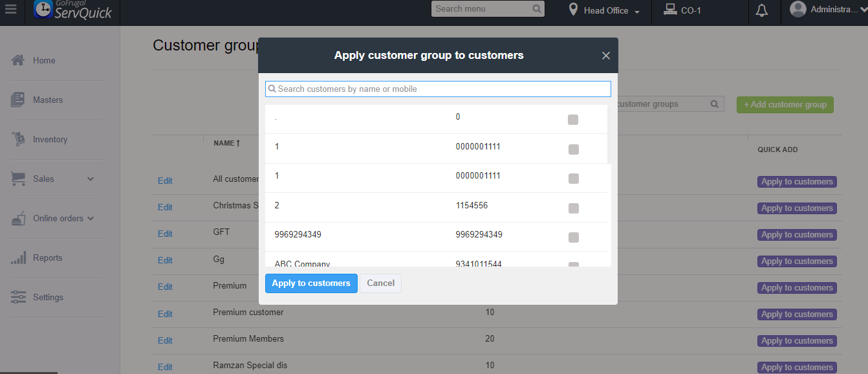The image size is (868, 374).
Task: Click the Masters sidebar icon
Action: [18, 100]
